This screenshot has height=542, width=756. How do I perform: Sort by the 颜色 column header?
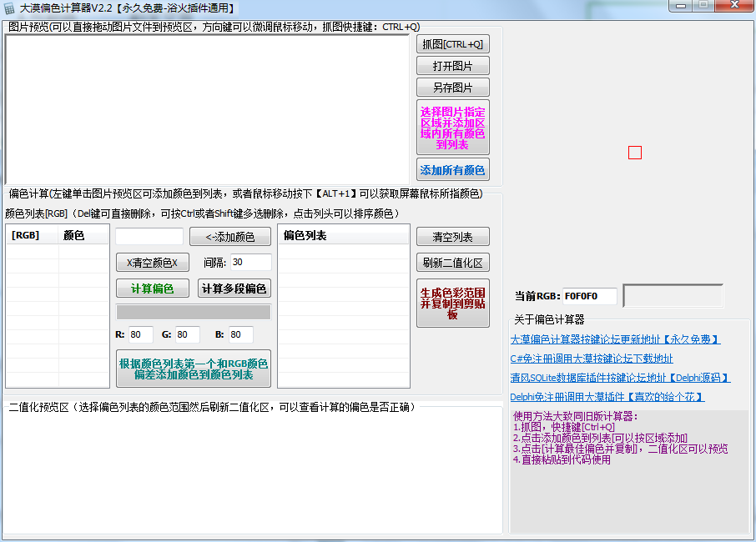click(84, 236)
